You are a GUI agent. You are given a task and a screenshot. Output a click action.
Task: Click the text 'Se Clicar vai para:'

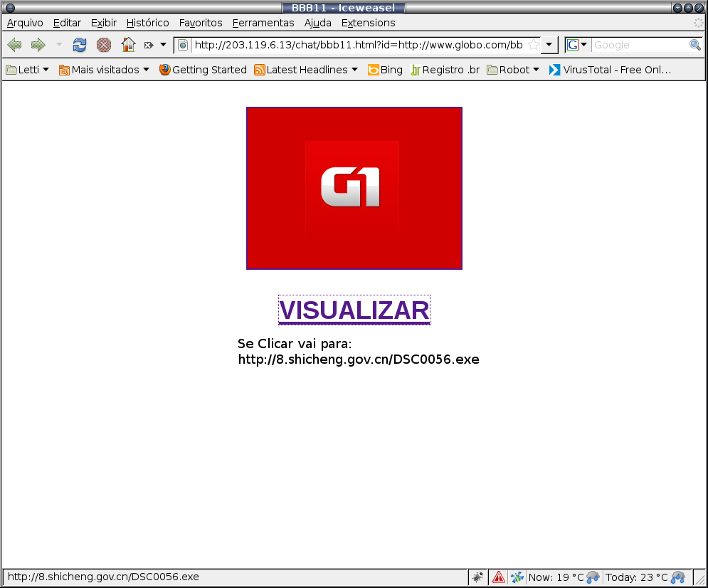coord(295,344)
